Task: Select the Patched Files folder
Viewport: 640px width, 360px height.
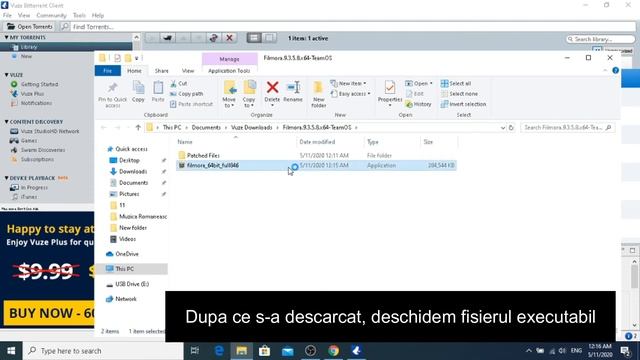Action: pyautogui.click(x=203, y=155)
